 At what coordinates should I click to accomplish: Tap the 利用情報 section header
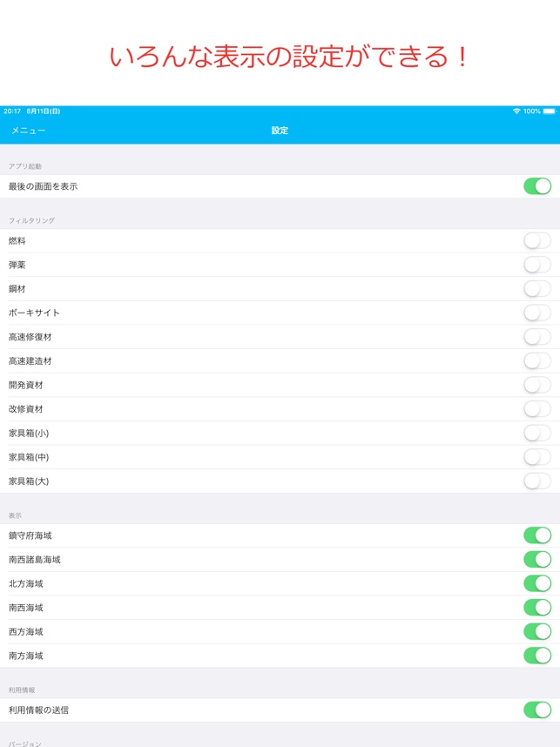[22, 690]
